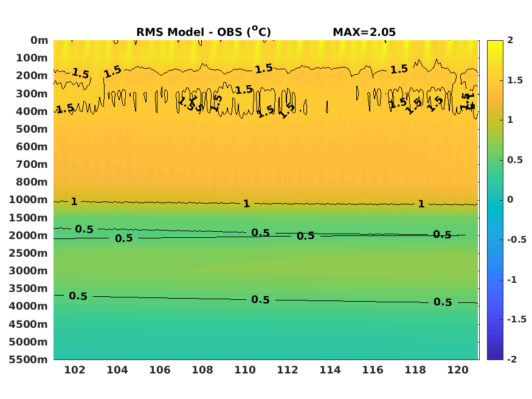Pick the "108" x-axis tick label
Viewport: 532px width, 399px height.
pos(202,370)
